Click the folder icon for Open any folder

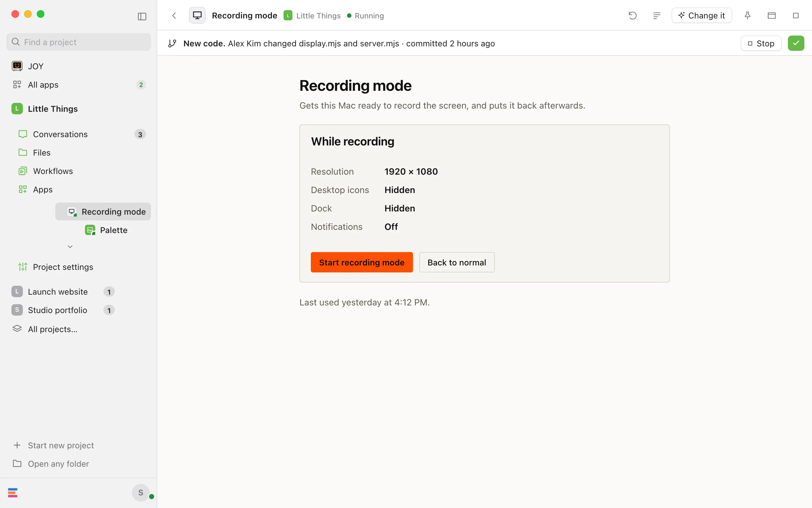click(x=17, y=463)
